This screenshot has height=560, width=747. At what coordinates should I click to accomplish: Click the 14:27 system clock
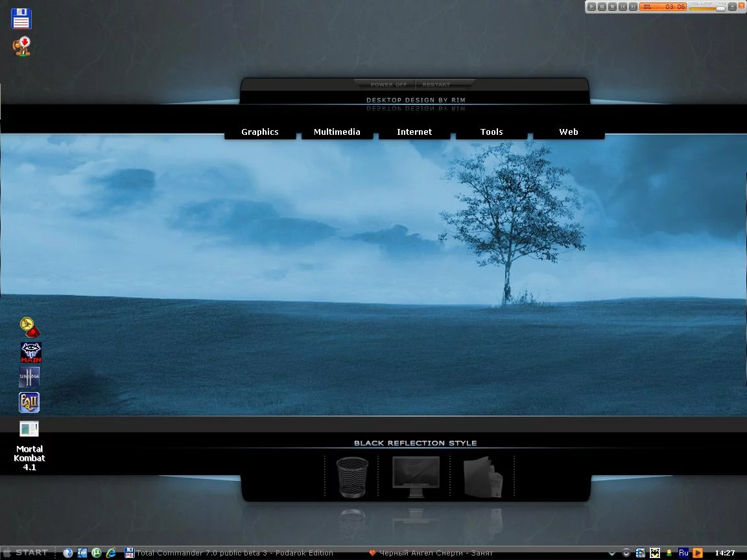(724, 553)
